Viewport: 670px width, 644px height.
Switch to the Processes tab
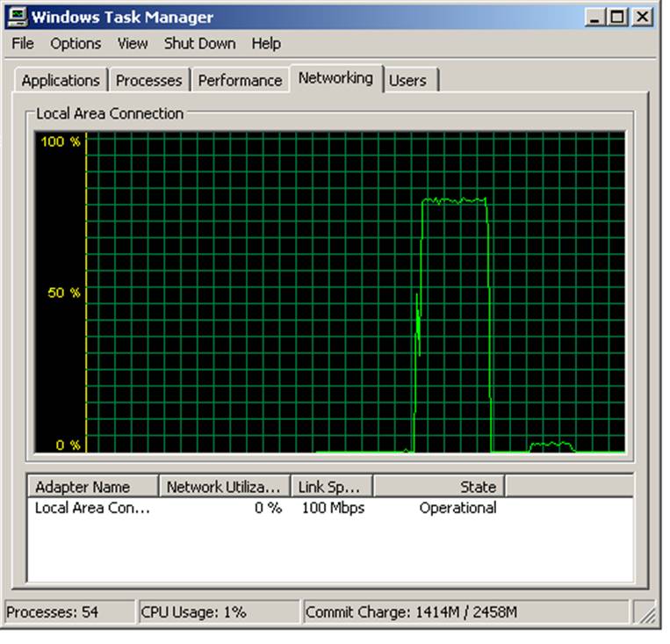click(x=149, y=81)
